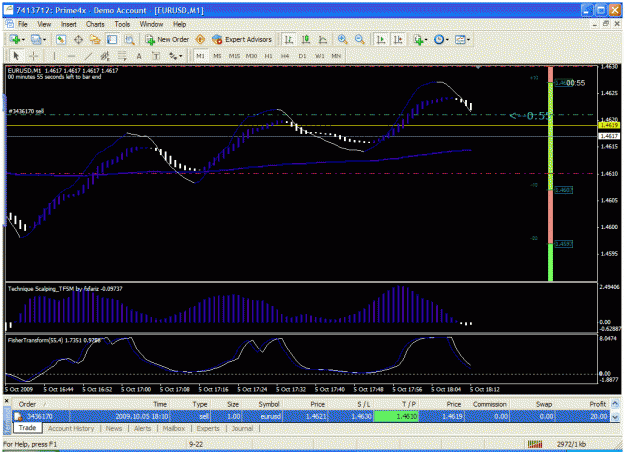Open the View menu
625x452 pixels.
[x=44, y=24]
